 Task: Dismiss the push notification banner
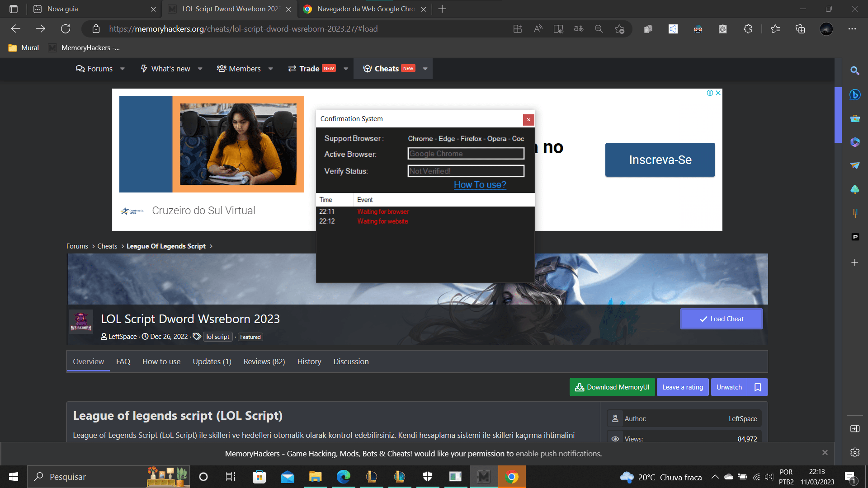[x=825, y=452]
